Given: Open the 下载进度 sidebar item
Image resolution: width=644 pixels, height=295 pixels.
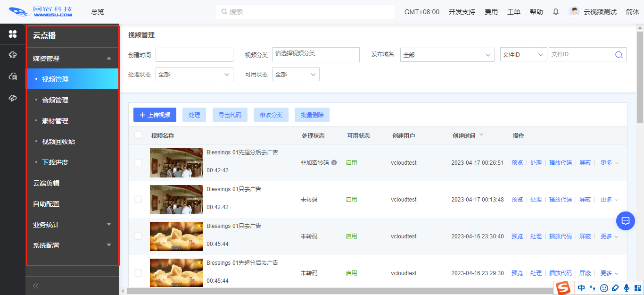Looking at the screenshot, I should click(x=72, y=162).
